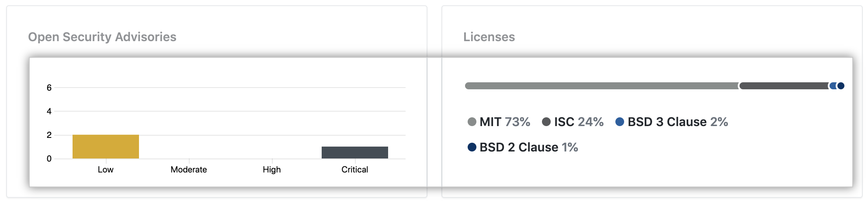Select the BSD 2 Clause 1% label

pyautogui.click(x=529, y=147)
